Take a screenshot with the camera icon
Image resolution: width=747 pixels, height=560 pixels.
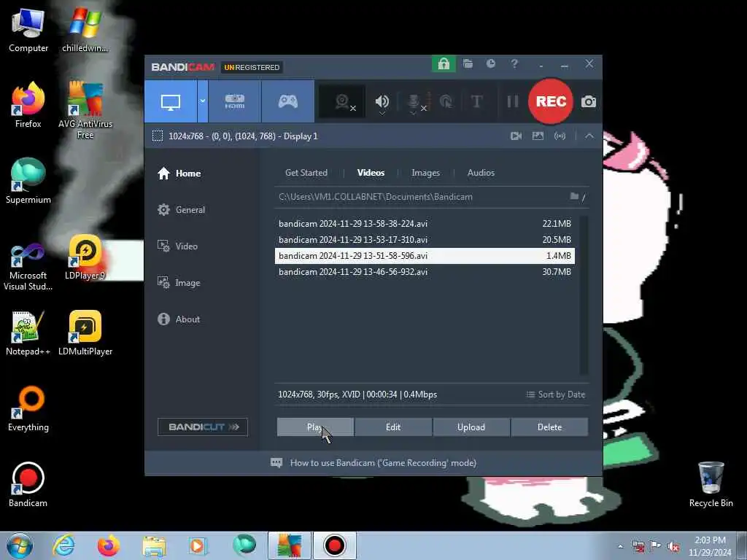click(x=589, y=101)
